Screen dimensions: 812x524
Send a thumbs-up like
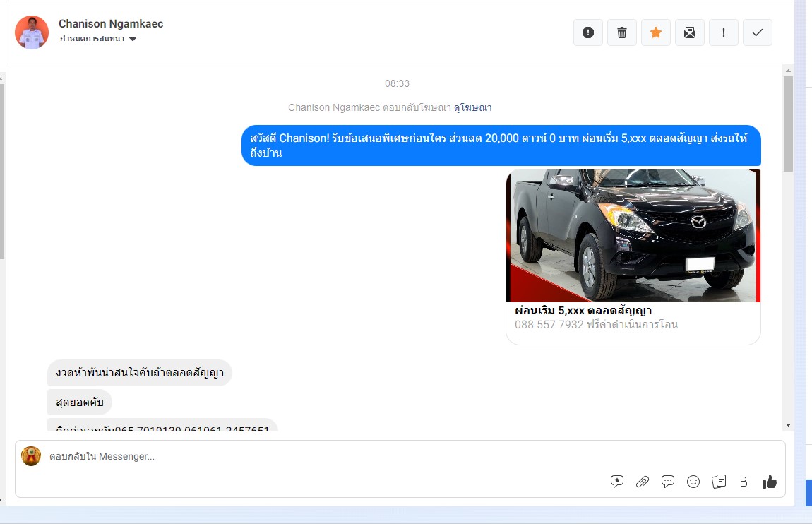769,482
